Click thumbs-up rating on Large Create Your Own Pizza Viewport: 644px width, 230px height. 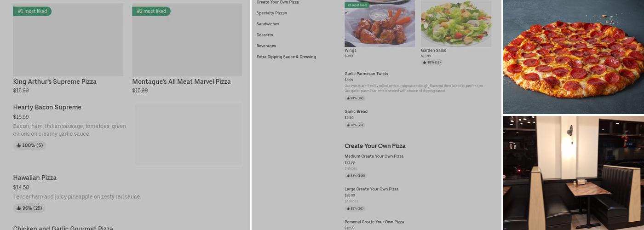click(355, 208)
